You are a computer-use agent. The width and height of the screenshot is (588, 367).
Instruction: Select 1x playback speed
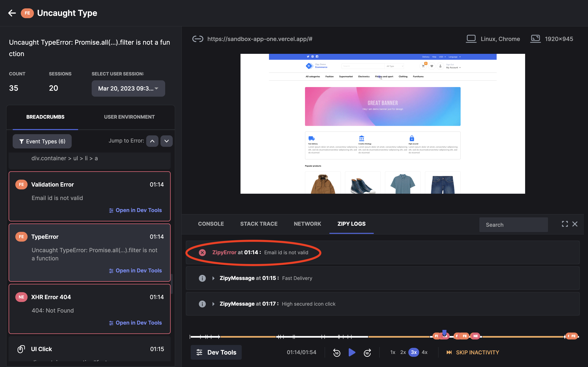(393, 352)
